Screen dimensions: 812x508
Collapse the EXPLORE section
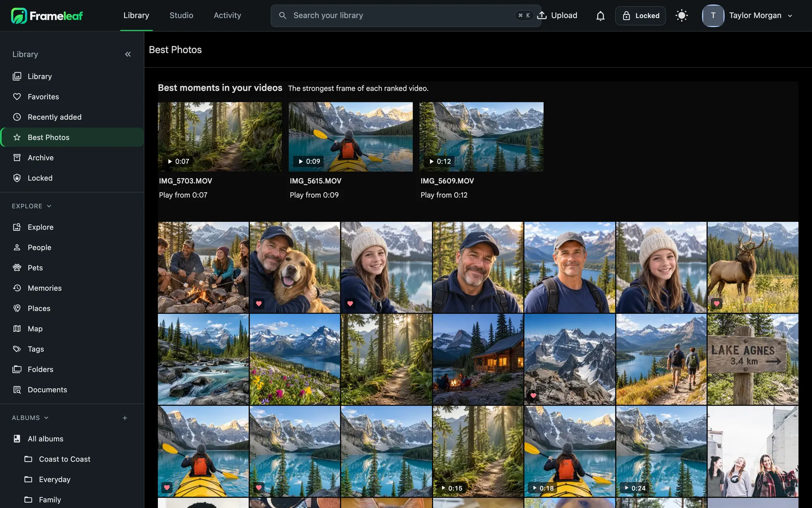32,206
